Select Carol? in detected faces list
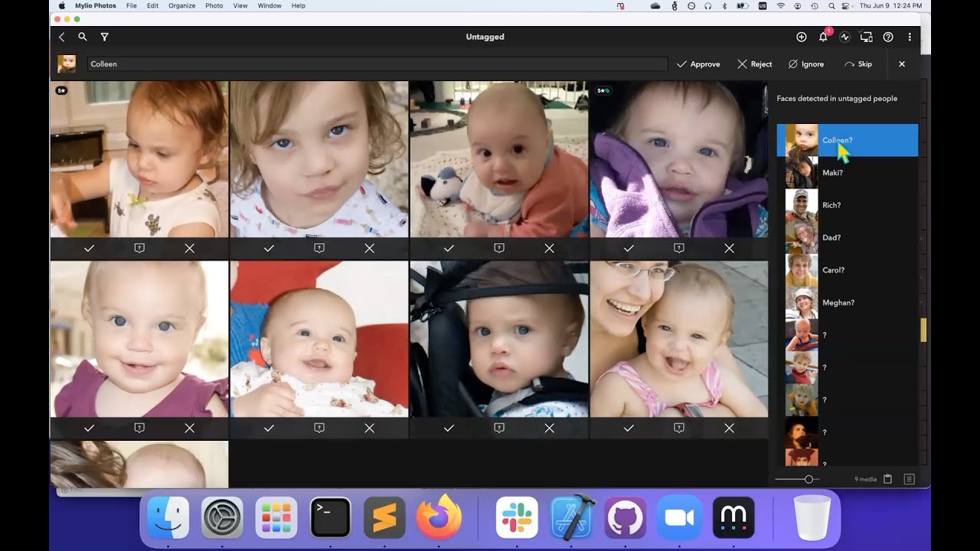The image size is (980, 551). tap(848, 270)
